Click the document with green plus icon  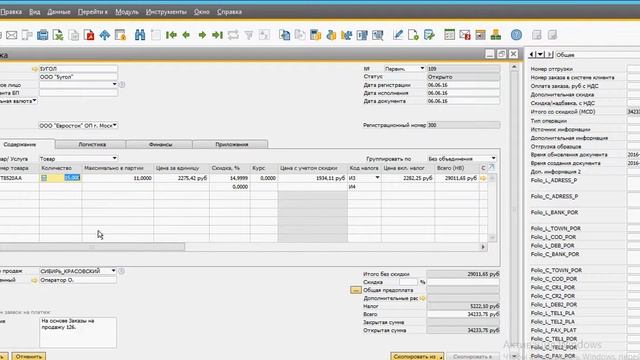click(413, 35)
